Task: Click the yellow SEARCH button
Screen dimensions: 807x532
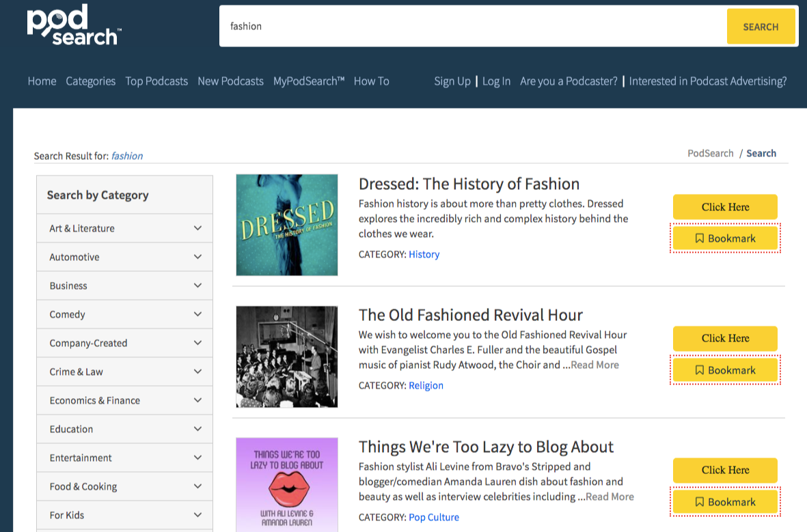Action: click(761, 27)
